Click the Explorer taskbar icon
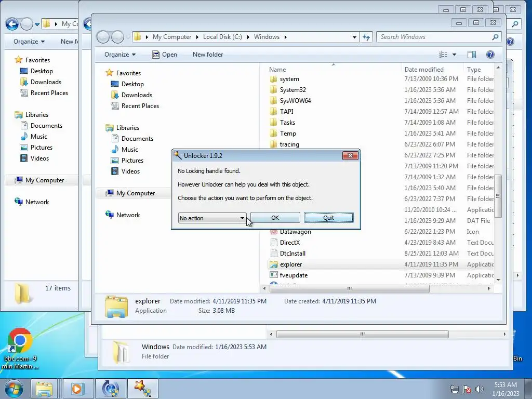The width and height of the screenshot is (532, 399). click(x=45, y=389)
